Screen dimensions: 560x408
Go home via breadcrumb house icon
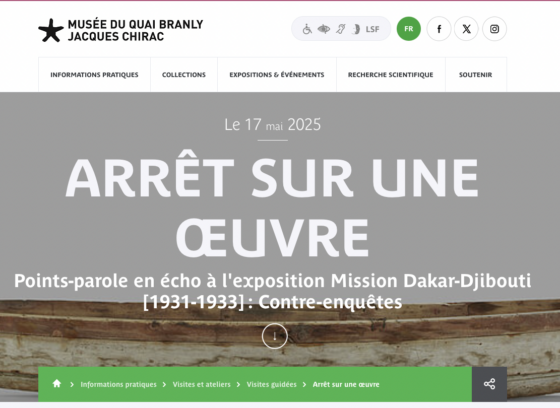pos(57,384)
